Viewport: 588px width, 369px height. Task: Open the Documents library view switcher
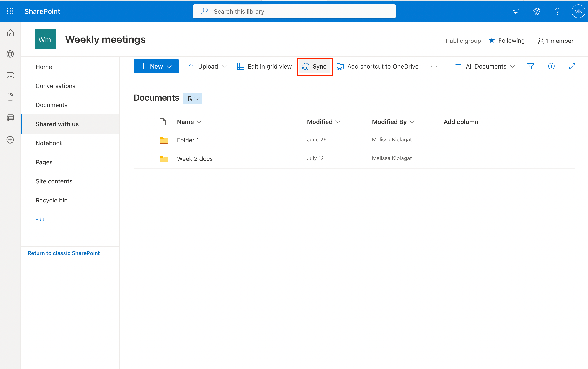(192, 98)
